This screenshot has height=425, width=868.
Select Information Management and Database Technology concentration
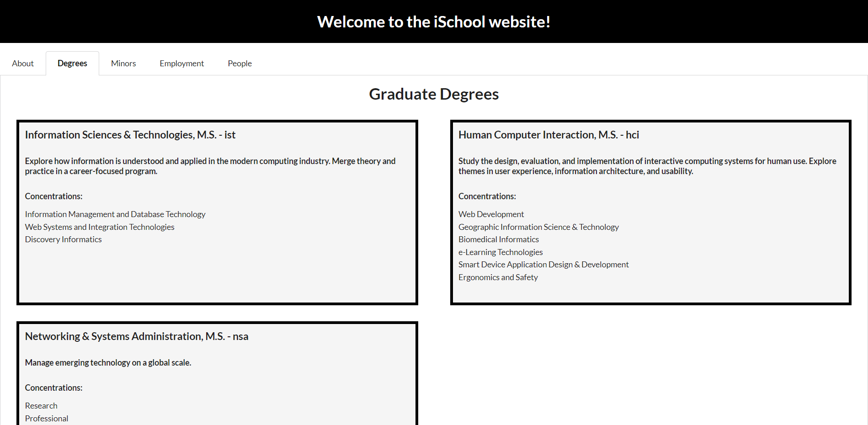[x=115, y=214]
